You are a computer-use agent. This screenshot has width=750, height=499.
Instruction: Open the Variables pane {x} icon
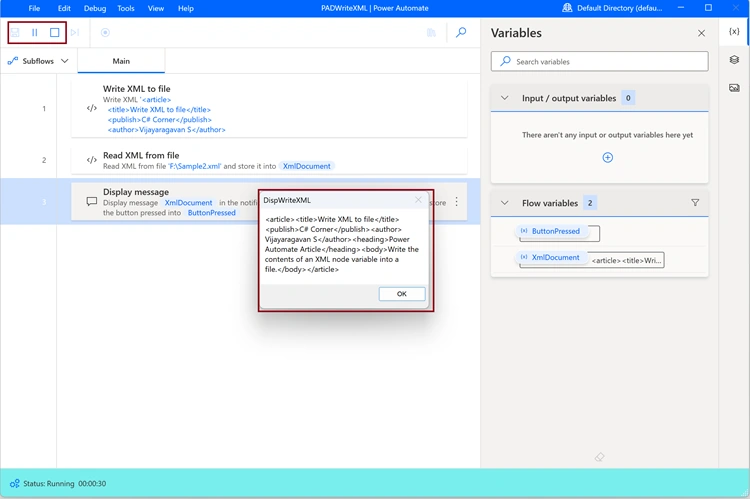pos(734,32)
